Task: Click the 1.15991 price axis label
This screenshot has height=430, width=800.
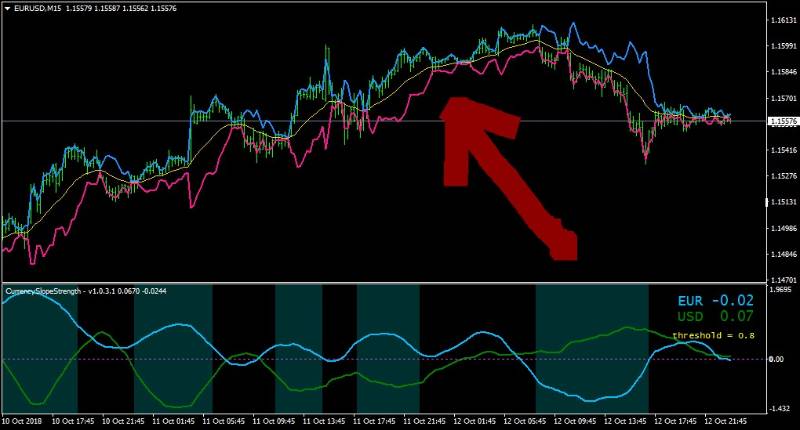Action: tap(783, 46)
